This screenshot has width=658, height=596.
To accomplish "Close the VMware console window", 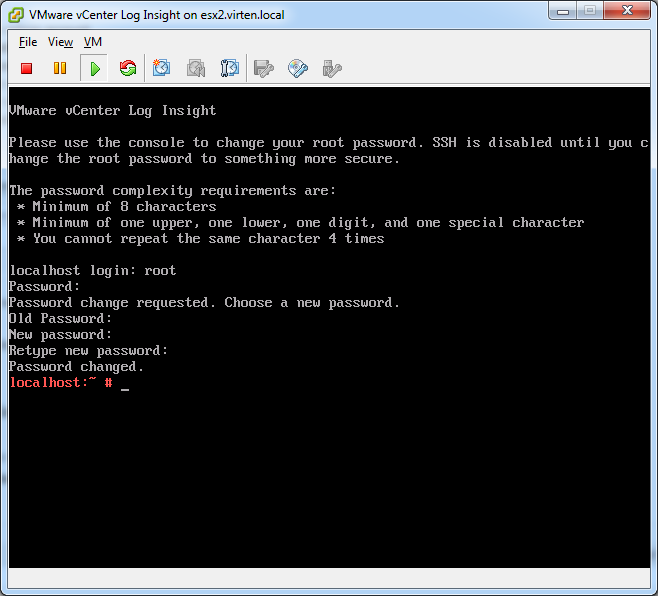I will (627, 11).
